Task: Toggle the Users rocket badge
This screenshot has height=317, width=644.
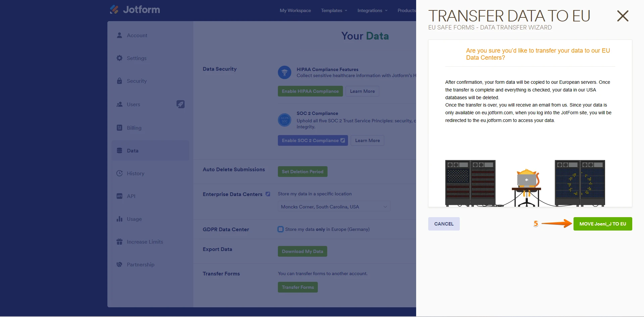Action: pyautogui.click(x=181, y=104)
